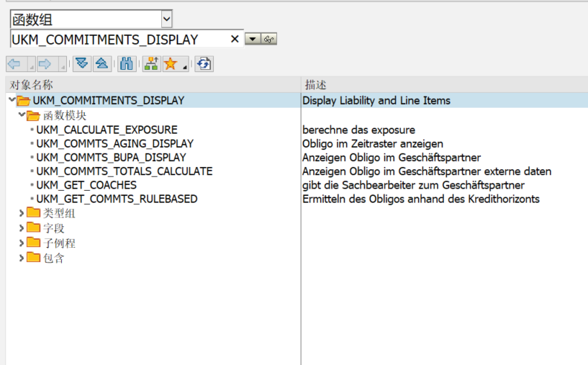The height and width of the screenshot is (365, 588).
Task: Open the object name history dropdown arrow
Action: [x=253, y=39]
